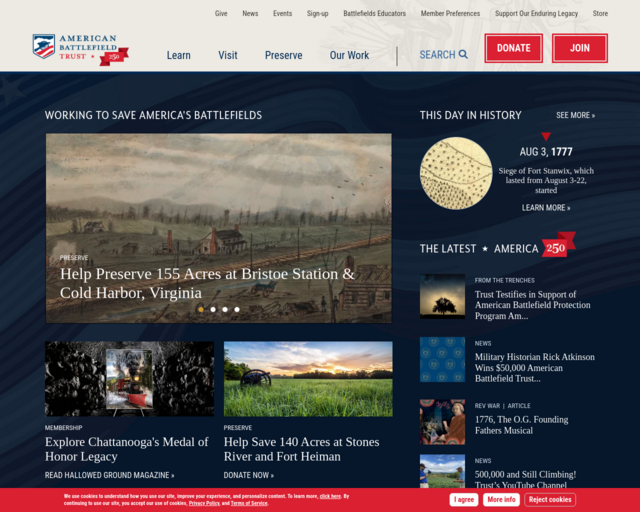
Task: Click the America 250 ribbon badge
Action: [558, 245]
